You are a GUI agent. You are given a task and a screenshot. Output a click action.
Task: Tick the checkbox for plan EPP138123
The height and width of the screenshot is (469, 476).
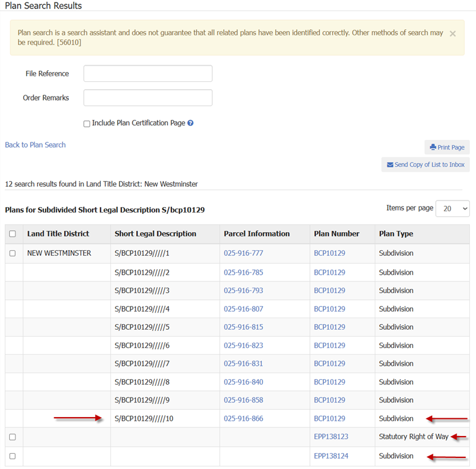click(x=12, y=437)
